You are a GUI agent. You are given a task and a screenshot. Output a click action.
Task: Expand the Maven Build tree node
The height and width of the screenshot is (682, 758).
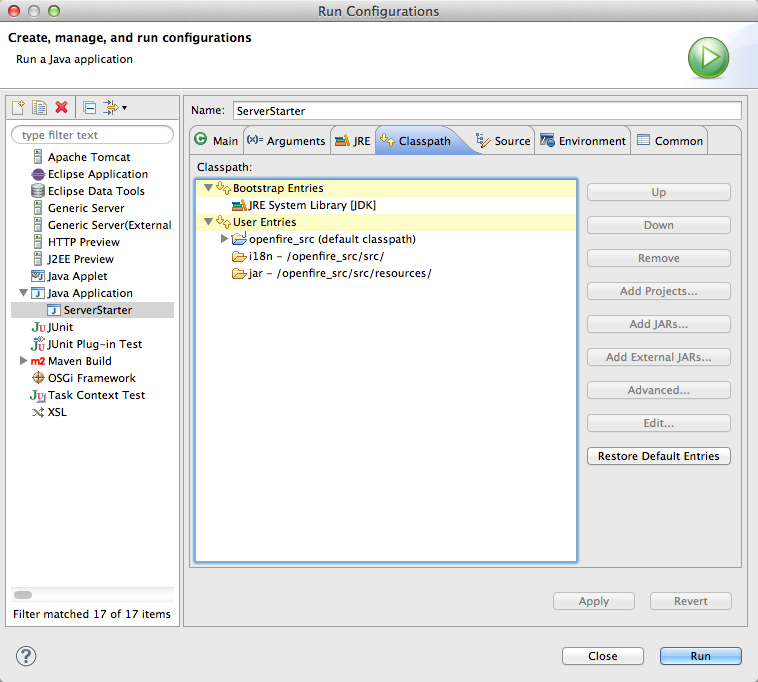pyautogui.click(x=24, y=361)
